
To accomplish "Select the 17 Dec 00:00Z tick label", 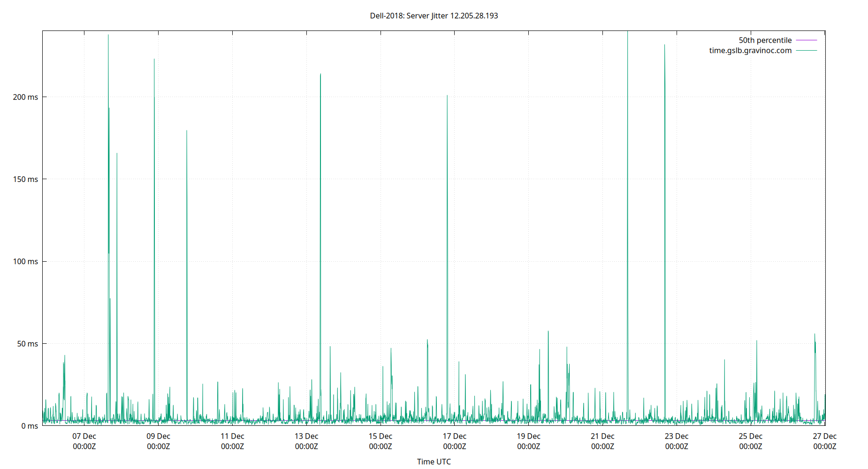I will (455, 441).
